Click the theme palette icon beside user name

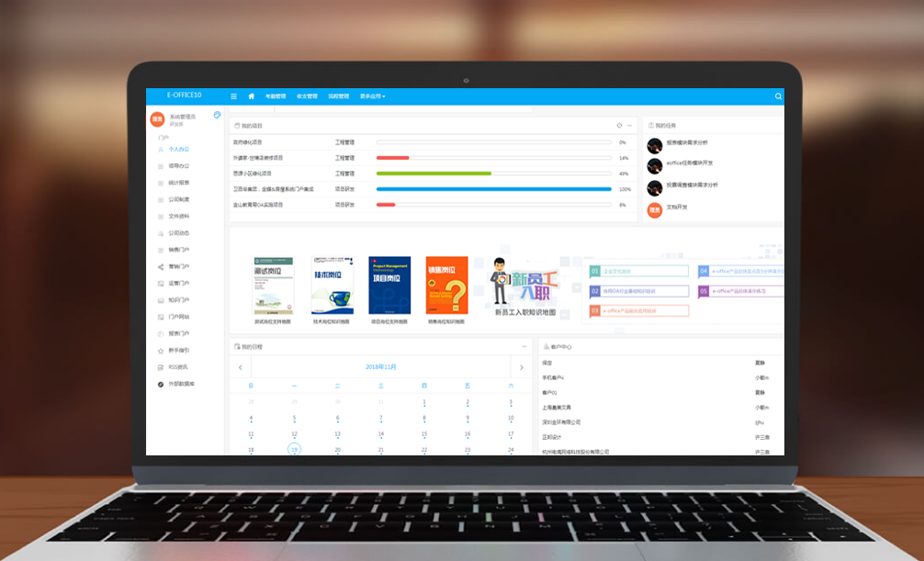(218, 115)
